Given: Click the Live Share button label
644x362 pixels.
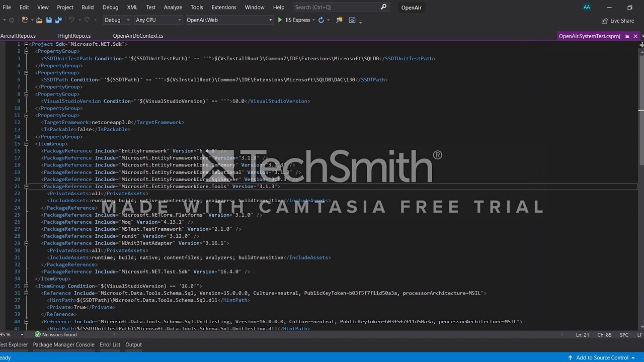Looking at the screenshot, I should [x=622, y=21].
